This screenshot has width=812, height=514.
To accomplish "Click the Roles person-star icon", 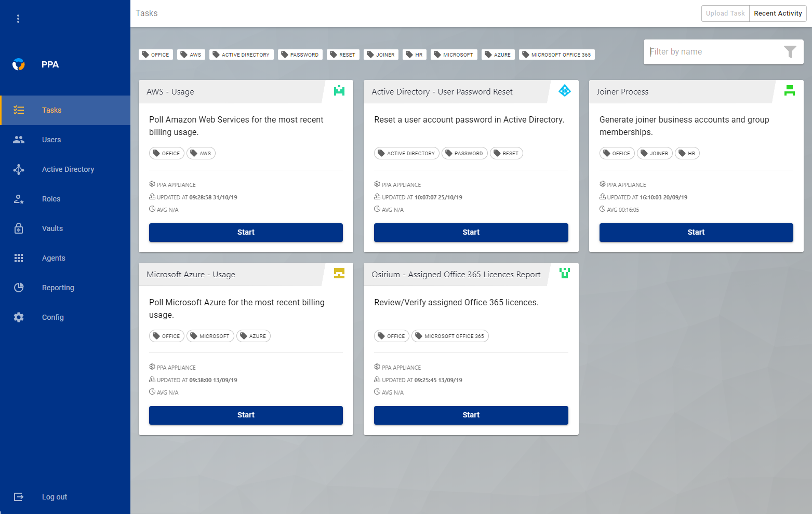I will [x=19, y=199].
